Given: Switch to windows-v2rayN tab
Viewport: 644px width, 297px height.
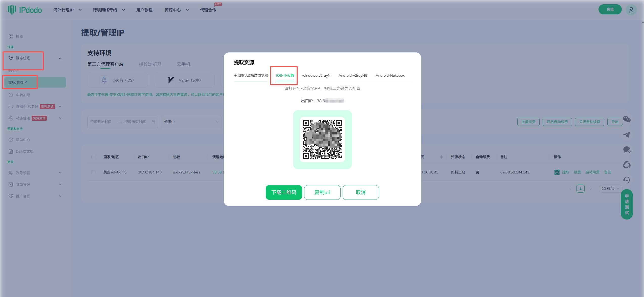Looking at the screenshot, I should (x=316, y=75).
